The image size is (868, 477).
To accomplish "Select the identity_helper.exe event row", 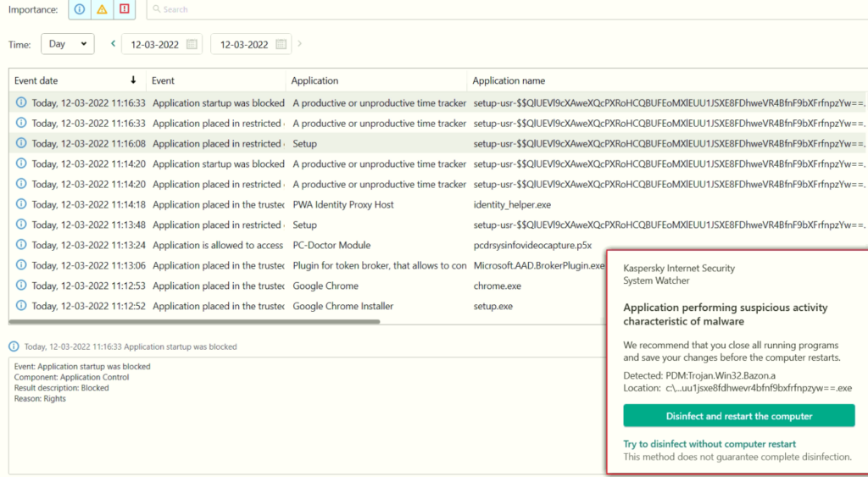I will point(438,204).
